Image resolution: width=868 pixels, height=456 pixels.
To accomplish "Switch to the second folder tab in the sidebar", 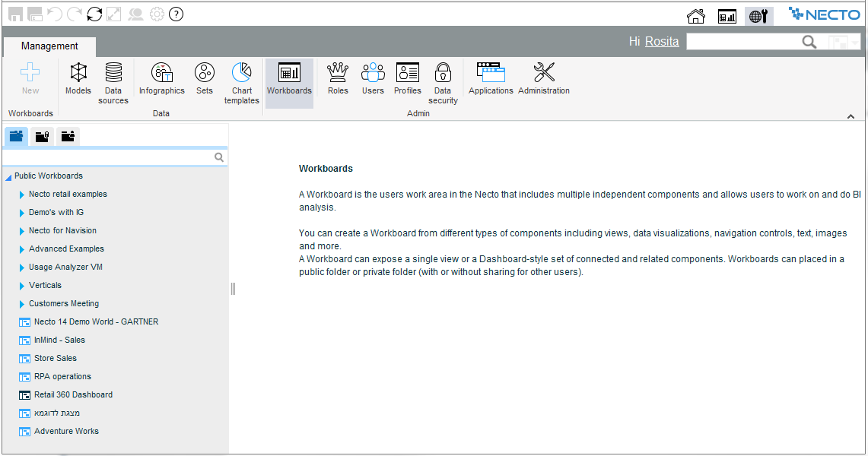I will [43, 137].
